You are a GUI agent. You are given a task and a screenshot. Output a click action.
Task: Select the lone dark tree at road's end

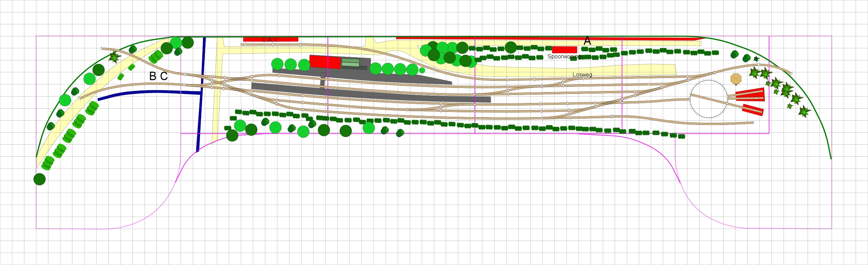40,179
